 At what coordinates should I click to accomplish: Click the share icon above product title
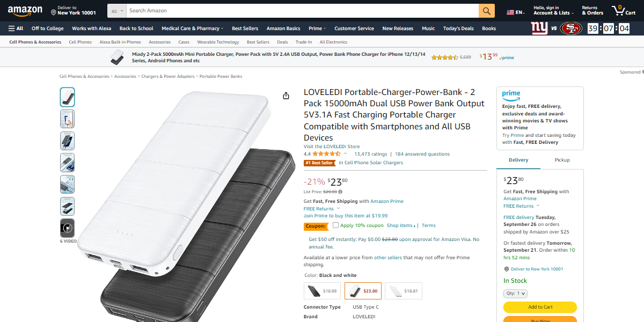(x=286, y=96)
